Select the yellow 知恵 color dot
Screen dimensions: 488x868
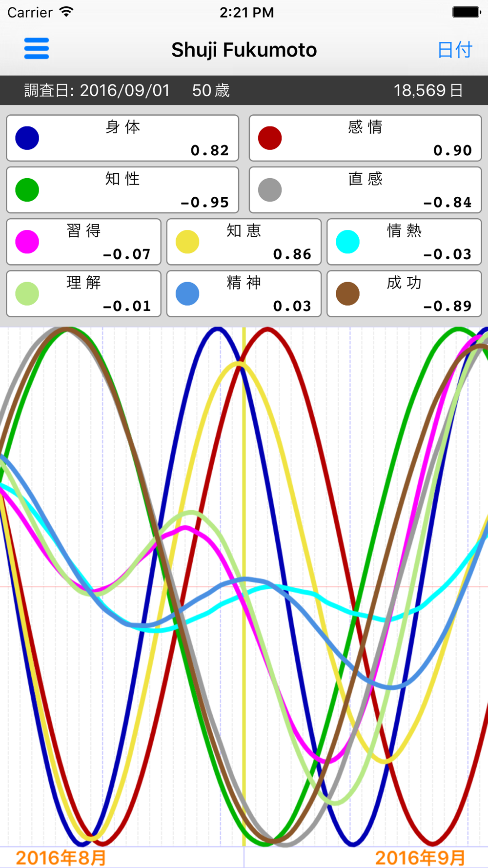pyautogui.click(x=187, y=242)
